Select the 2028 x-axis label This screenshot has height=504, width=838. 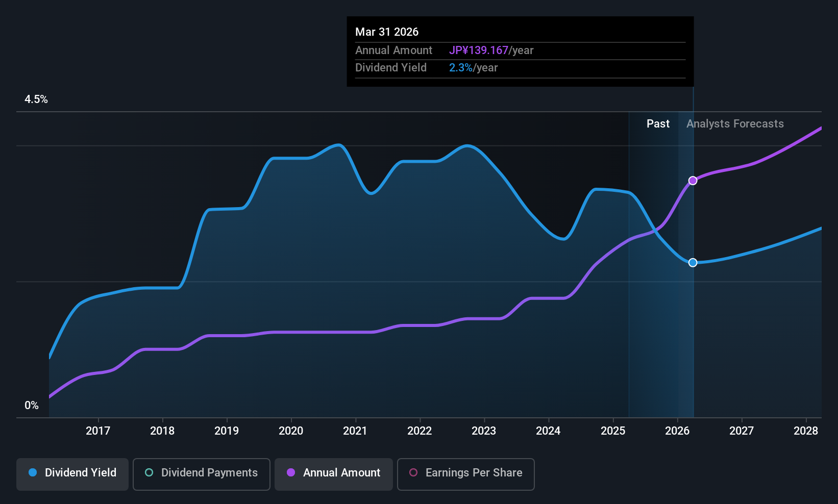click(806, 431)
